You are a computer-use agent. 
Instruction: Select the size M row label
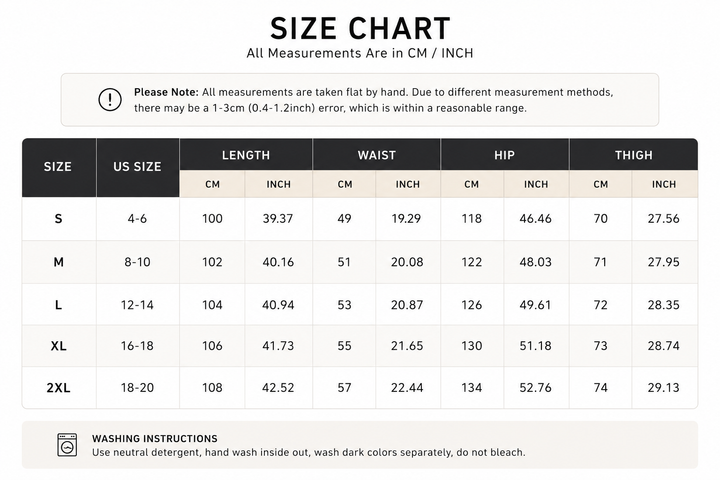(58, 262)
